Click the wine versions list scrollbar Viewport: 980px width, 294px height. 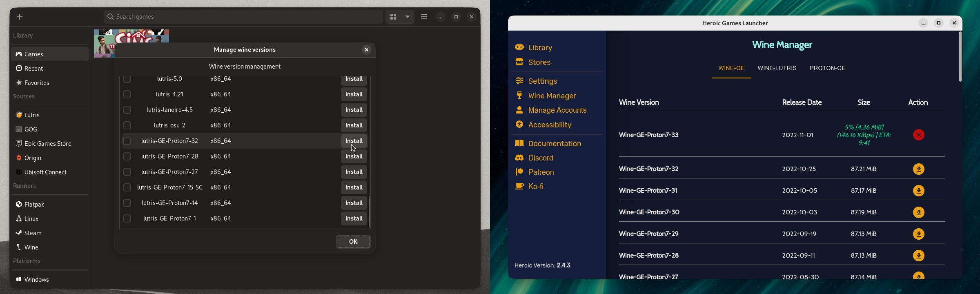click(369, 212)
